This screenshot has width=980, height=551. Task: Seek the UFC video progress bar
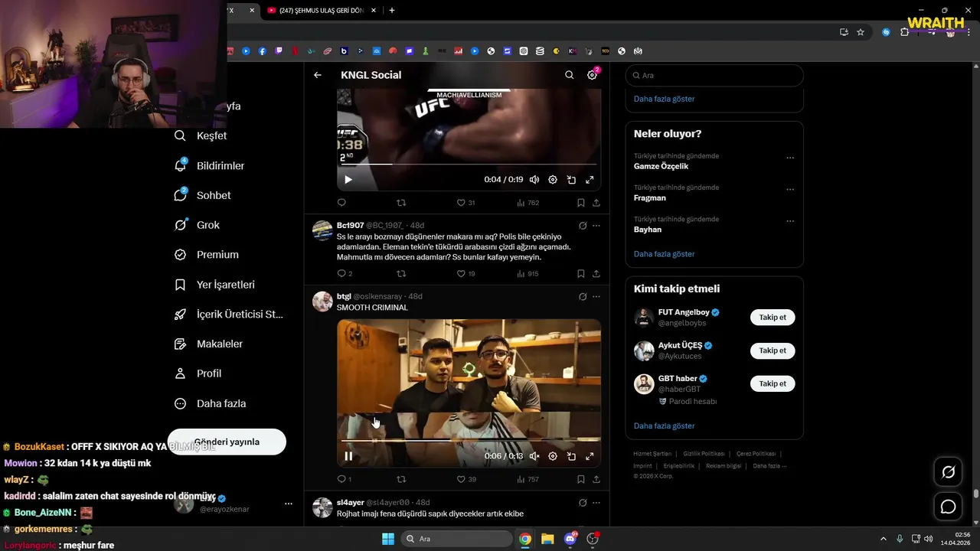469,164
